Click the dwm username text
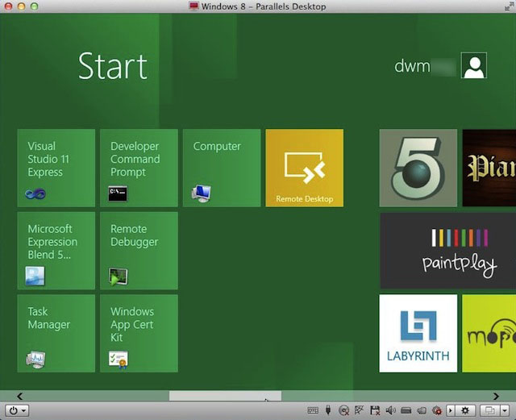The image size is (516, 420). tap(412, 66)
